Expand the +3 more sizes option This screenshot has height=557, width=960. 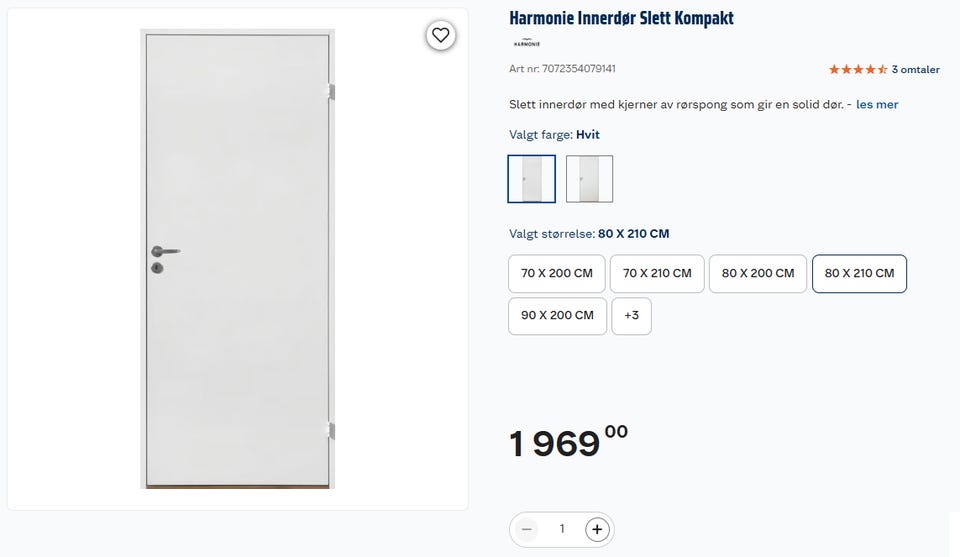pyautogui.click(x=631, y=316)
